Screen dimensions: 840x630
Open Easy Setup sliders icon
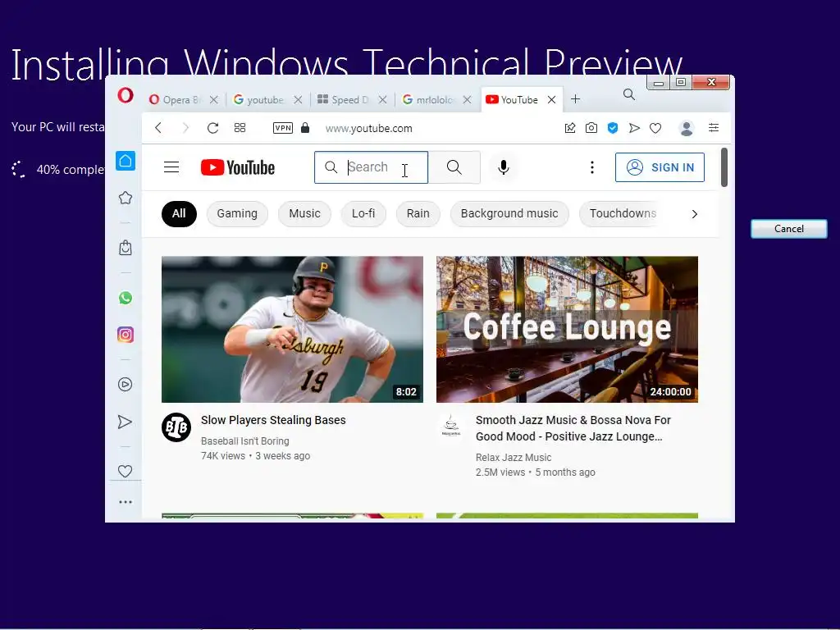click(x=714, y=127)
